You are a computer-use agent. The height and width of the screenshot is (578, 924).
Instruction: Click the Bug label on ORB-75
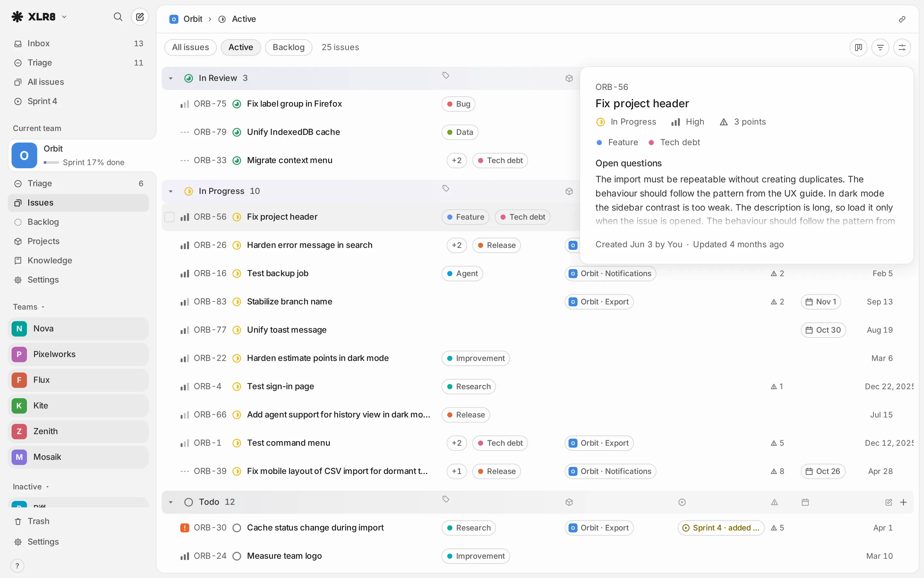(x=458, y=104)
